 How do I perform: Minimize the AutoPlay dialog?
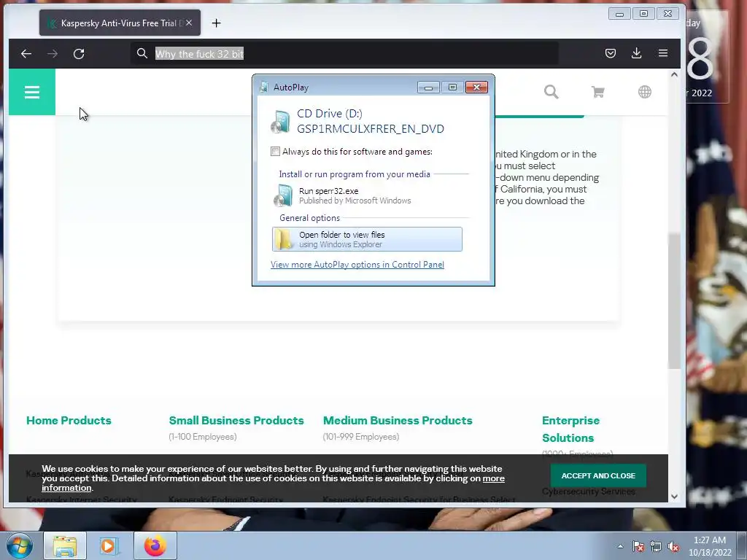tap(428, 87)
